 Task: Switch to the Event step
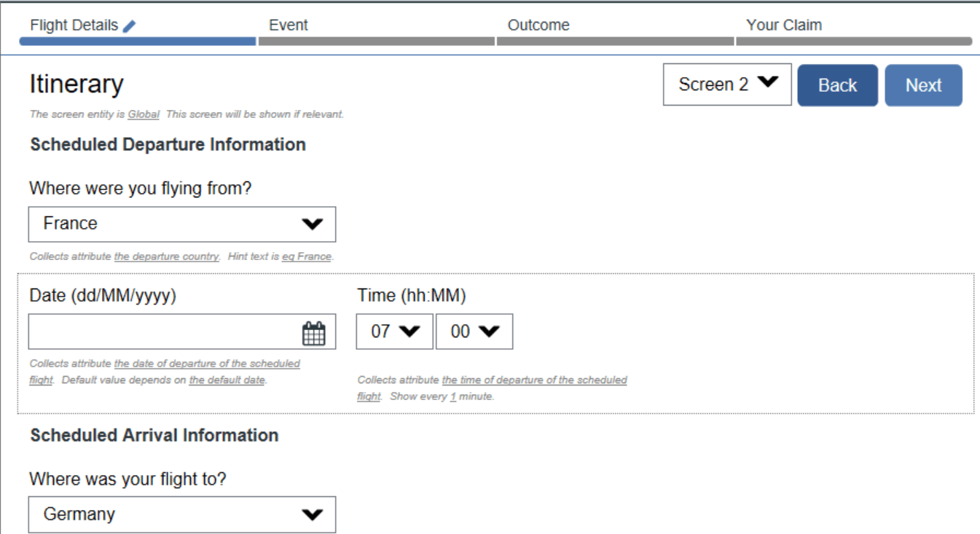click(x=289, y=24)
